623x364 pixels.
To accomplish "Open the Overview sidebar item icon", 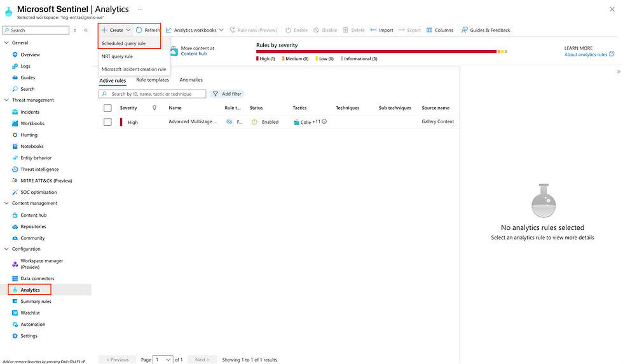I will tap(15, 55).
